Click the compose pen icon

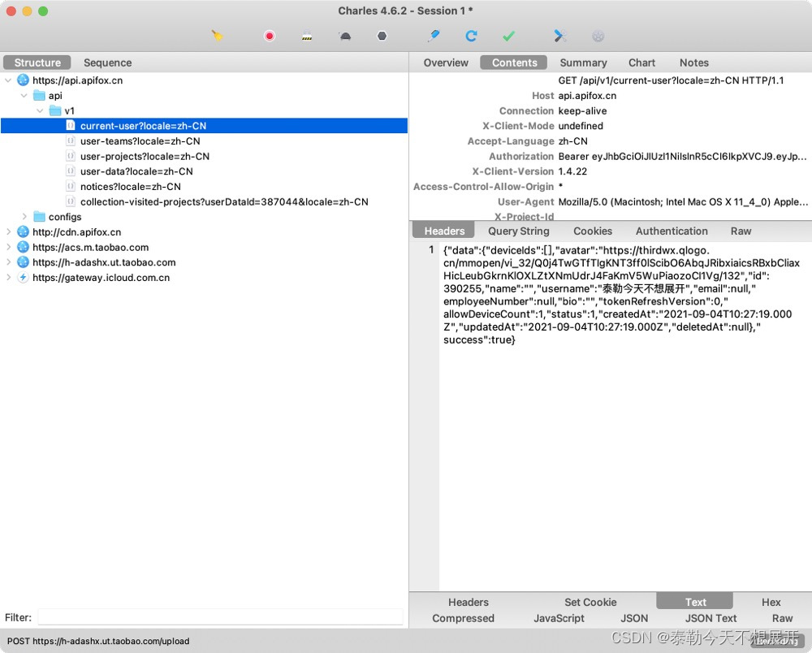434,36
